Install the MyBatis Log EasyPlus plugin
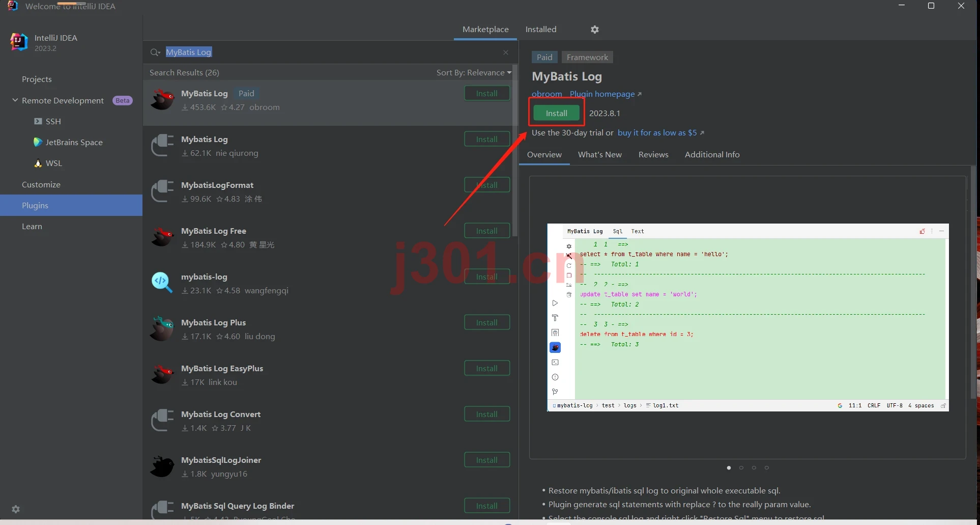The image size is (980, 525). pyautogui.click(x=487, y=368)
